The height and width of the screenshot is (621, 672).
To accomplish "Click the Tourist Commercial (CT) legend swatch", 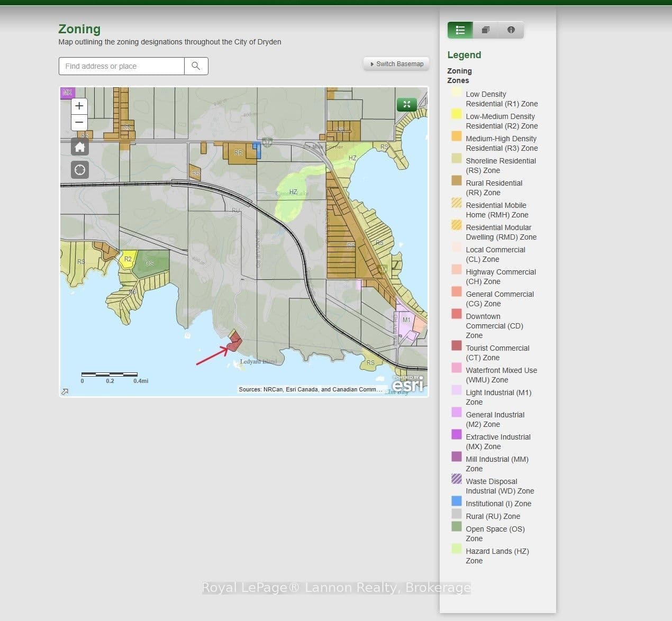I will [457, 345].
